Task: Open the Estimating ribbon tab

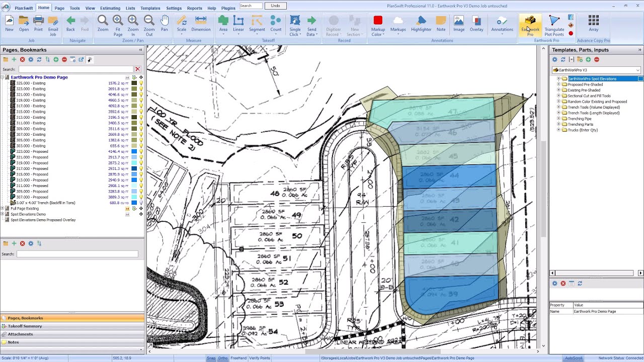Action: 110,8
